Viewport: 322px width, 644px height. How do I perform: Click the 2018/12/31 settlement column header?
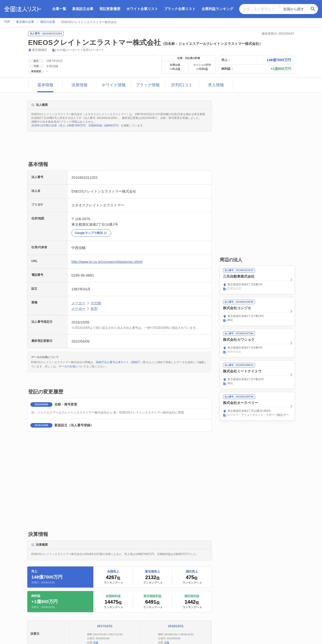(x=176, y=626)
